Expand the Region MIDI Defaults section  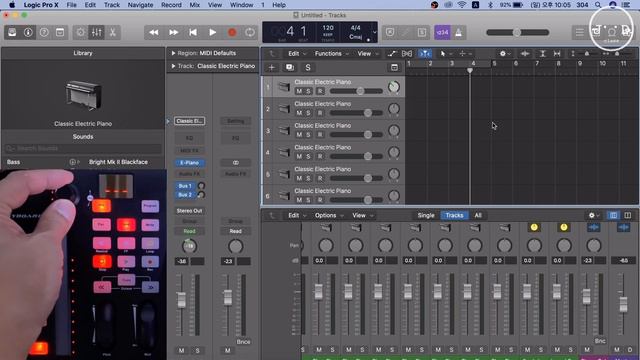pos(173,53)
